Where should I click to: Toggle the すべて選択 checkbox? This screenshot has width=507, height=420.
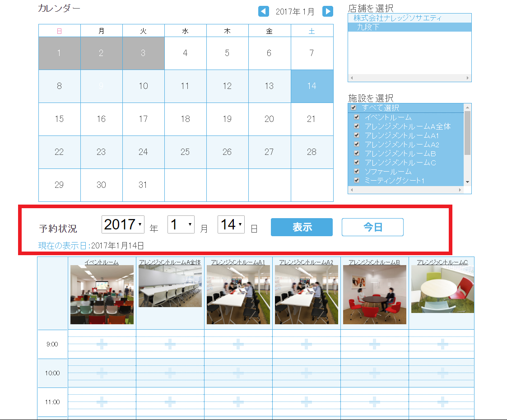354,108
